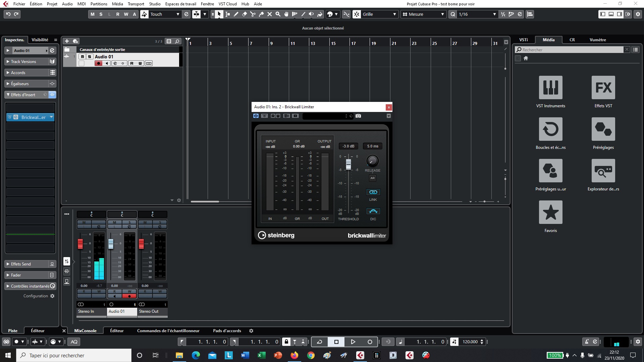Click the limiter THRESHOLD slider handle
Viewport: 644px width, 362px height.
348,164
